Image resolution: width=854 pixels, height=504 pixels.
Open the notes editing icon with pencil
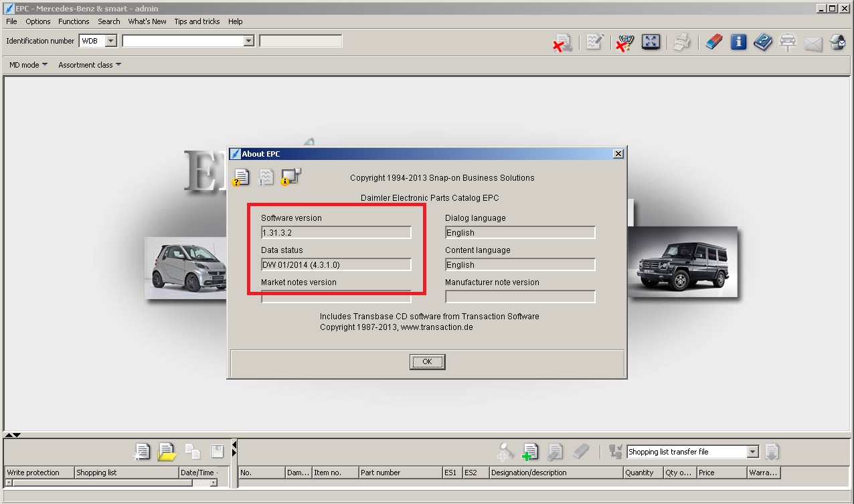click(x=594, y=42)
